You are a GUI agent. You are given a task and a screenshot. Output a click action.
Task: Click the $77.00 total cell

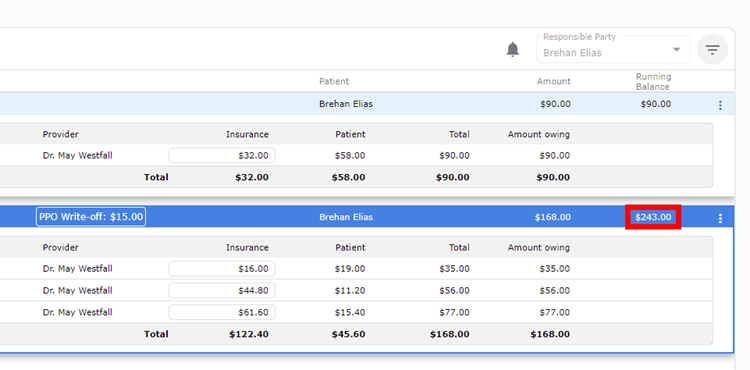click(454, 312)
